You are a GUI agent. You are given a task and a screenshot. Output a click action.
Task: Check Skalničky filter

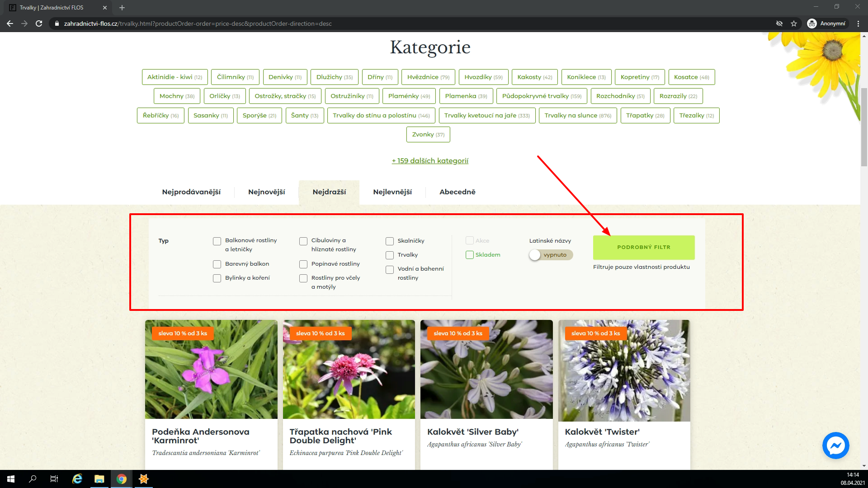[x=390, y=241]
